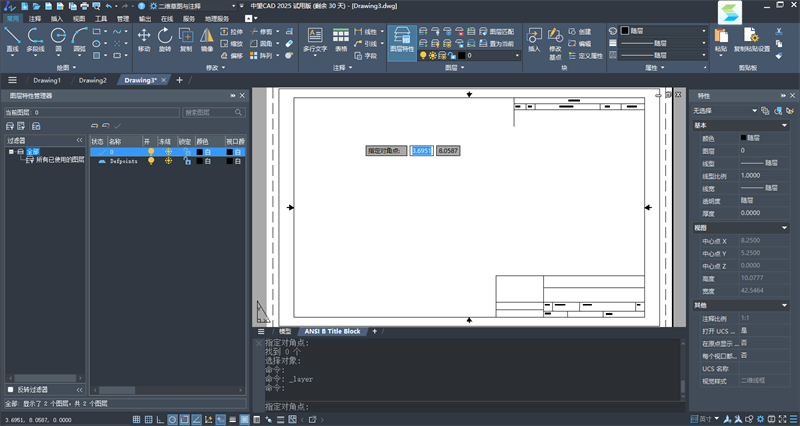Select the Polyline (多段线) tool
This screenshot has width=800, height=426.
coord(35,39)
